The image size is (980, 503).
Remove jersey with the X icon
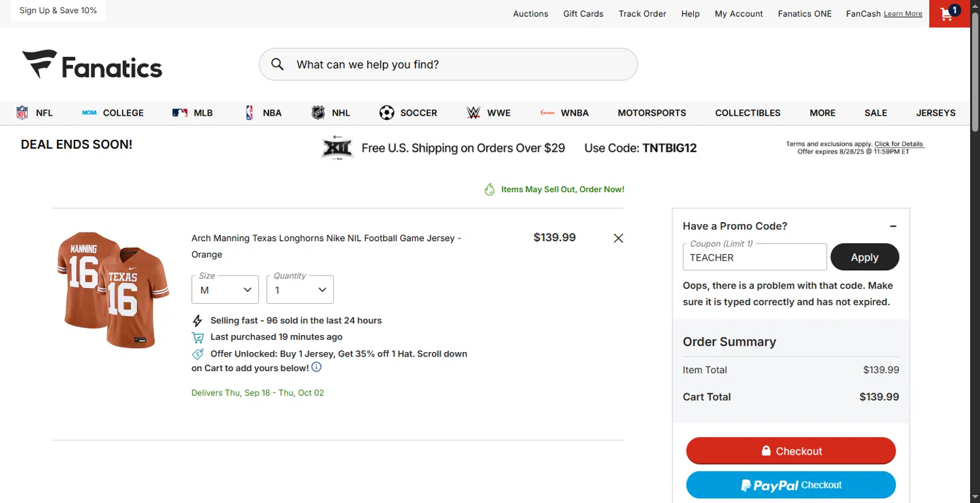click(618, 238)
